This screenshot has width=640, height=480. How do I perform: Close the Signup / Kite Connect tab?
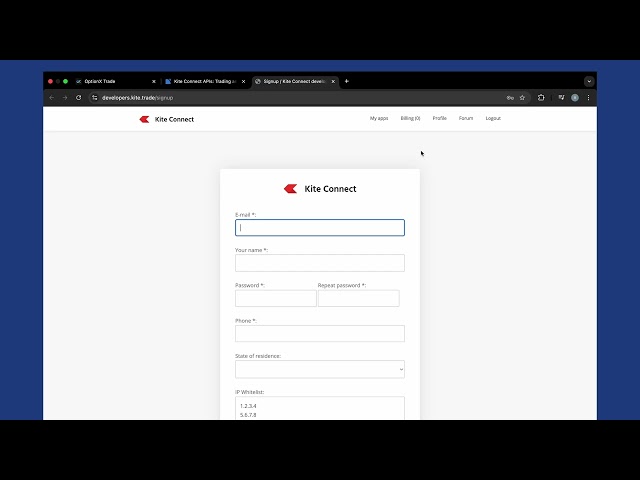click(333, 82)
